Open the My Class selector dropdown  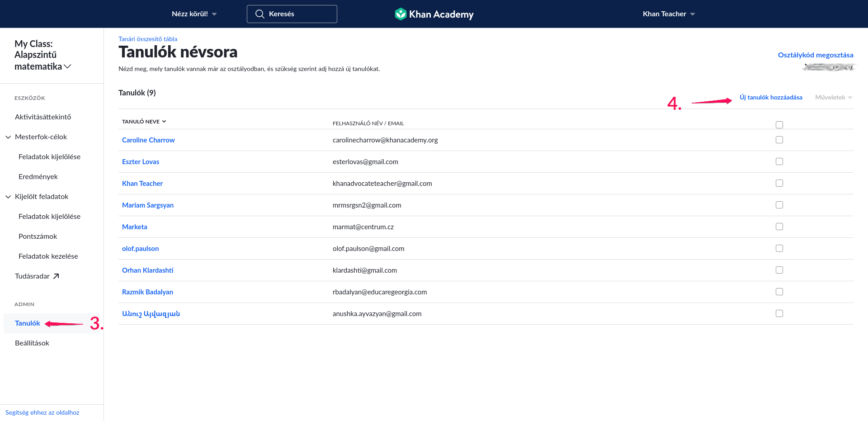pyautogui.click(x=42, y=55)
